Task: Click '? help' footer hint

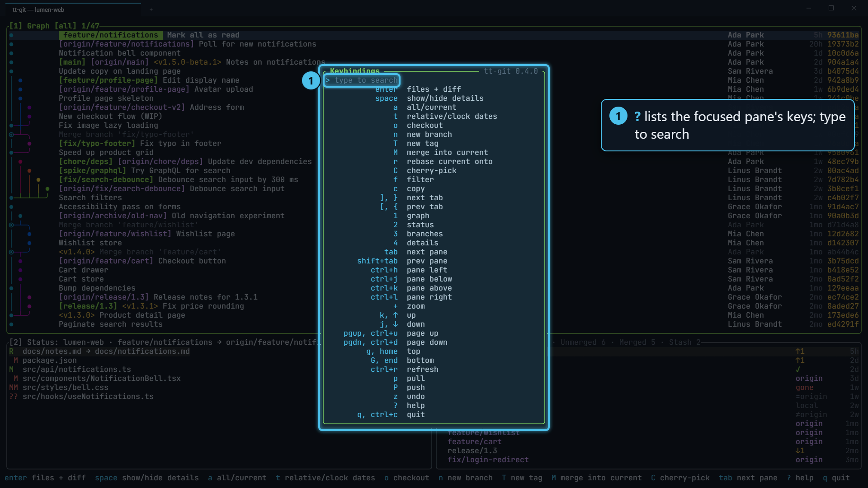Action: click(800, 478)
